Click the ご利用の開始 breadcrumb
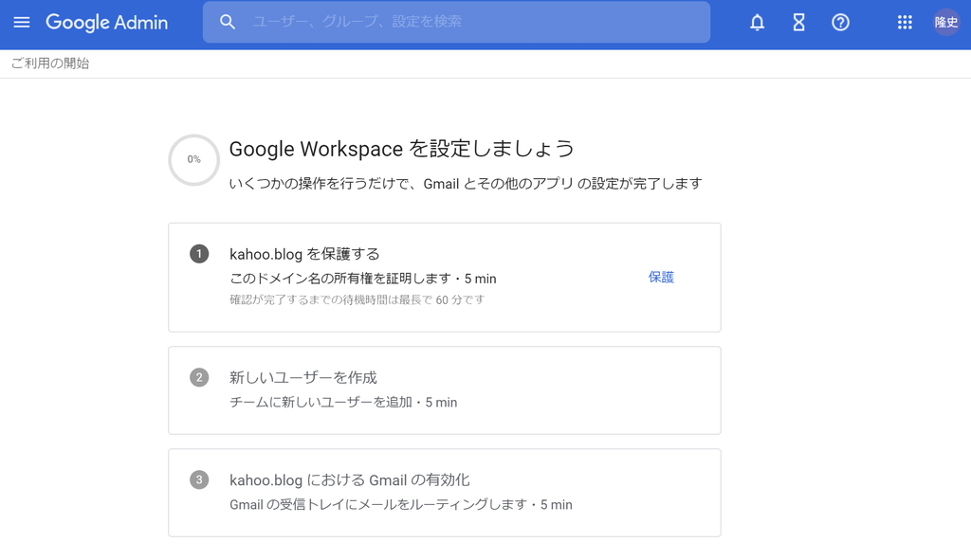The height and width of the screenshot is (560, 971). click(x=50, y=63)
